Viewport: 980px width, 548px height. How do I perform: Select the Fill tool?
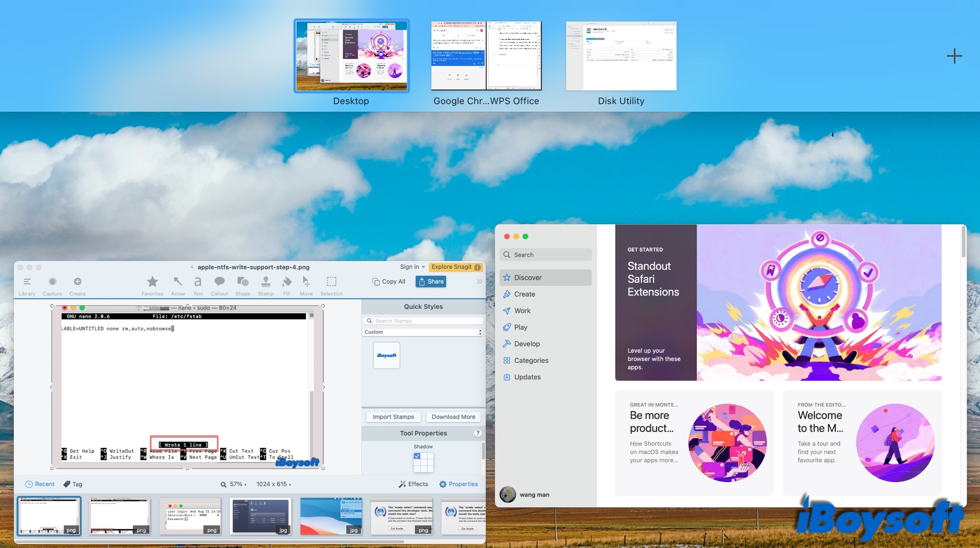286,282
